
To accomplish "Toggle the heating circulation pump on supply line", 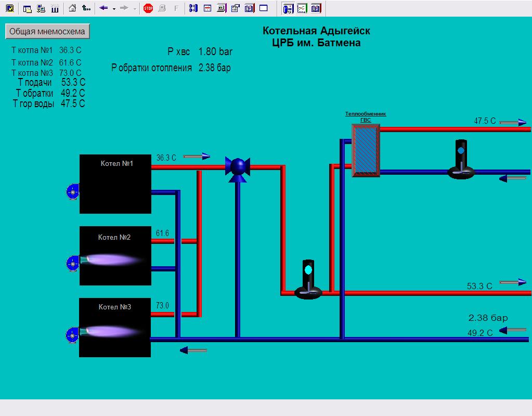I will click(308, 280).
